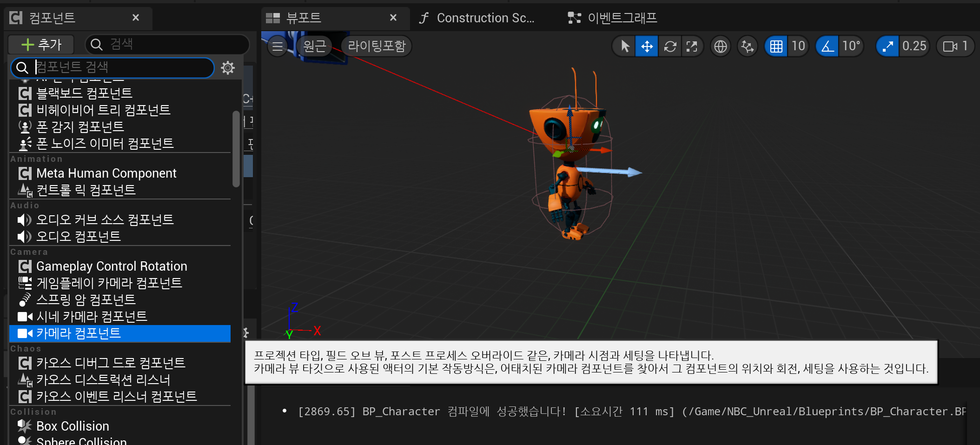
Task: Click blue X-axis arrow gizmo
Action: coord(609,171)
